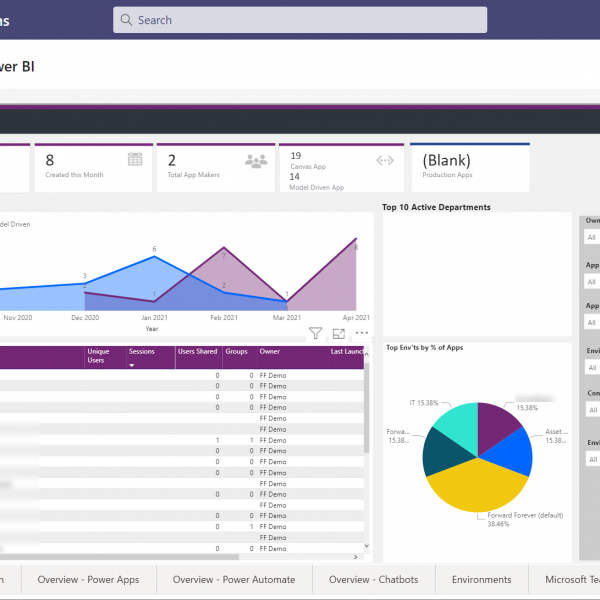Click the arrows icon on Canvas App card
The height and width of the screenshot is (600, 600).
coord(385,160)
